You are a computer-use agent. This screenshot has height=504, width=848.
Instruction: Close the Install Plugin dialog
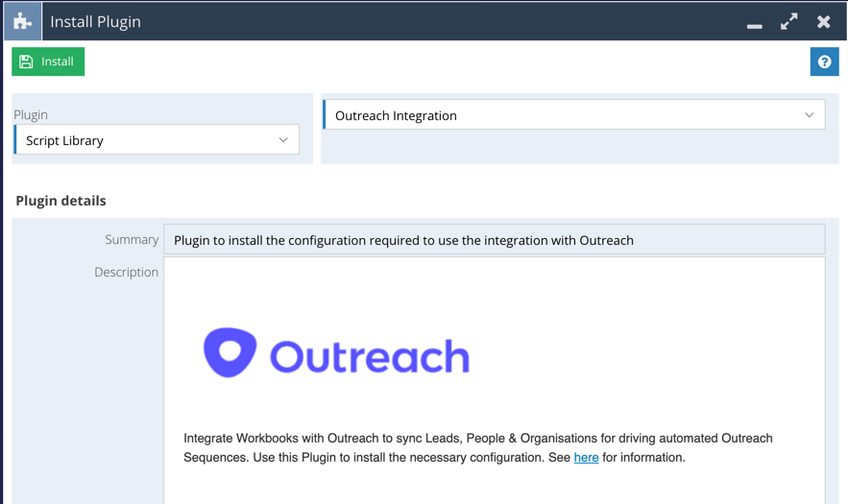(823, 22)
